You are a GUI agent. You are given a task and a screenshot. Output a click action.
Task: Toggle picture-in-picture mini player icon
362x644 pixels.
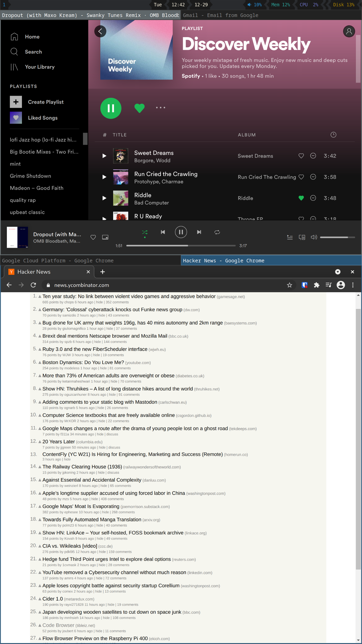pyautogui.click(x=105, y=237)
